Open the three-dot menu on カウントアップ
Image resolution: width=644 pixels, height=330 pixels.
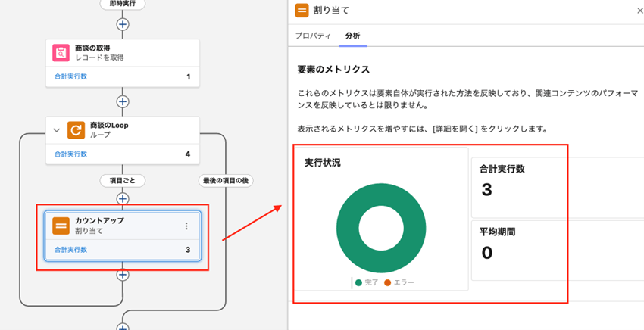pos(186,226)
